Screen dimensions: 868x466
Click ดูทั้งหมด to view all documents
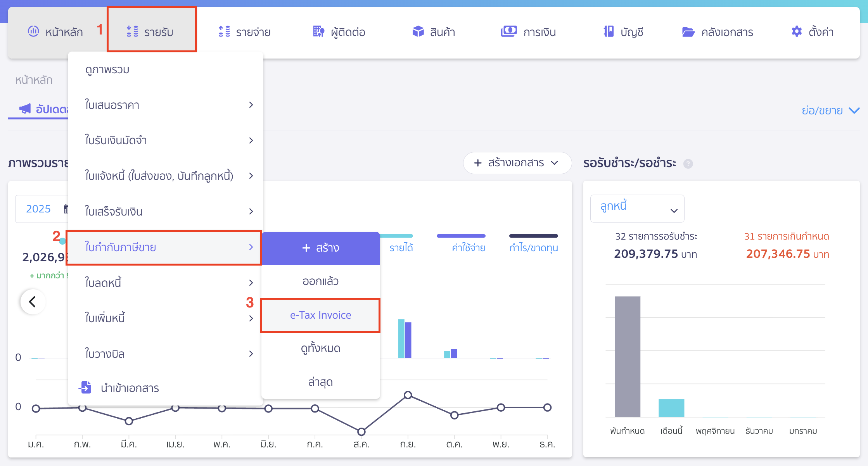[x=320, y=348]
